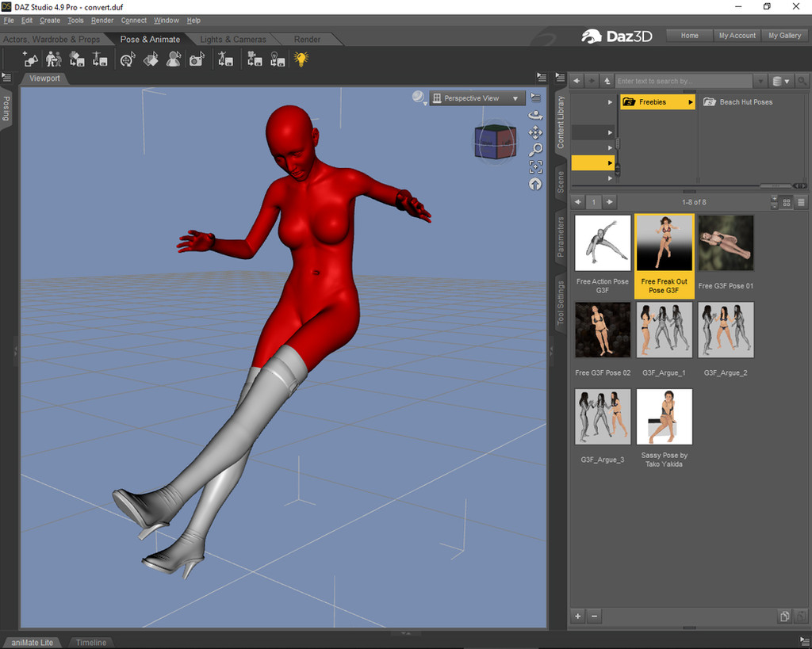Viewport: 812px width, 649px height.
Task: Open the Tool Settings side tab
Action: pos(561,304)
